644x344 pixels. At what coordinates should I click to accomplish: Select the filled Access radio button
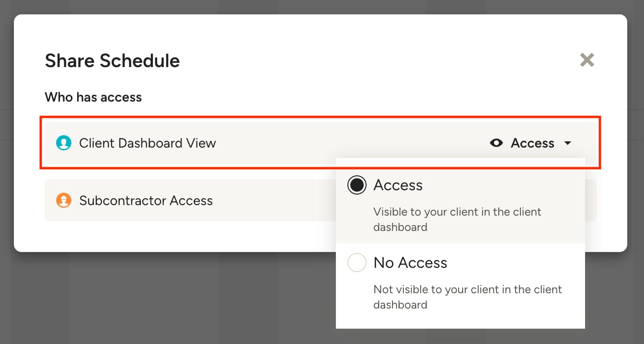pos(357,185)
